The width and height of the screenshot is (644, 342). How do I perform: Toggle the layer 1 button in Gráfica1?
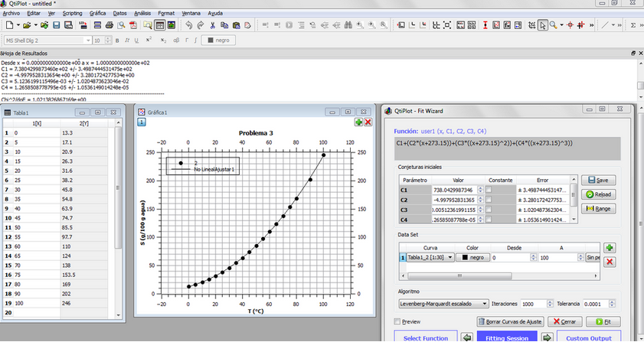[x=142, y=122]
